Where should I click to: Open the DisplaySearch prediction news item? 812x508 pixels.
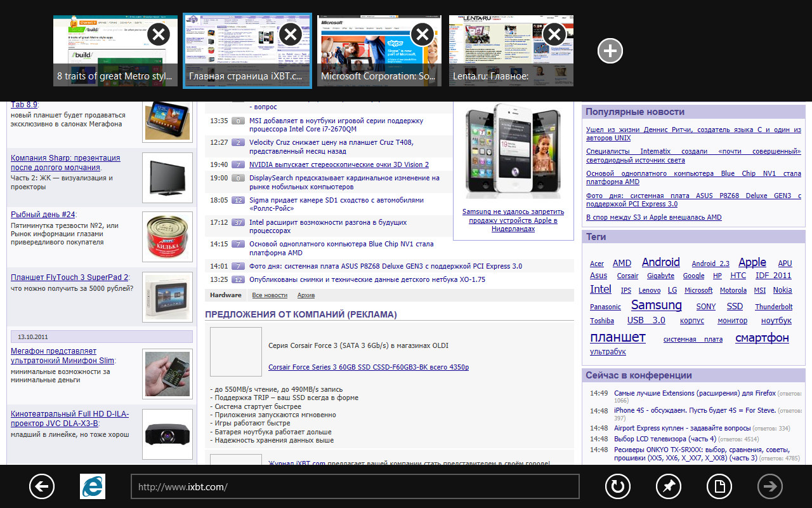[344, 182]
